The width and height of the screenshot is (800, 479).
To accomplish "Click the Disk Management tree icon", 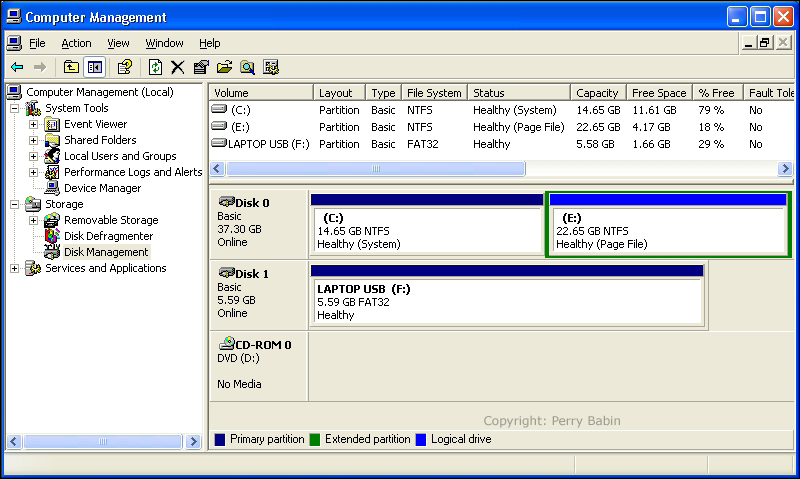I will 52,251.
